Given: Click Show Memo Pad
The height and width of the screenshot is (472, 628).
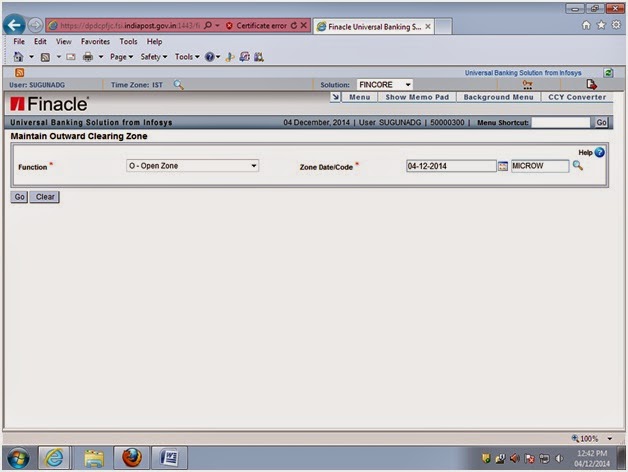Looking at the screenshot, I should pos(417,97).
